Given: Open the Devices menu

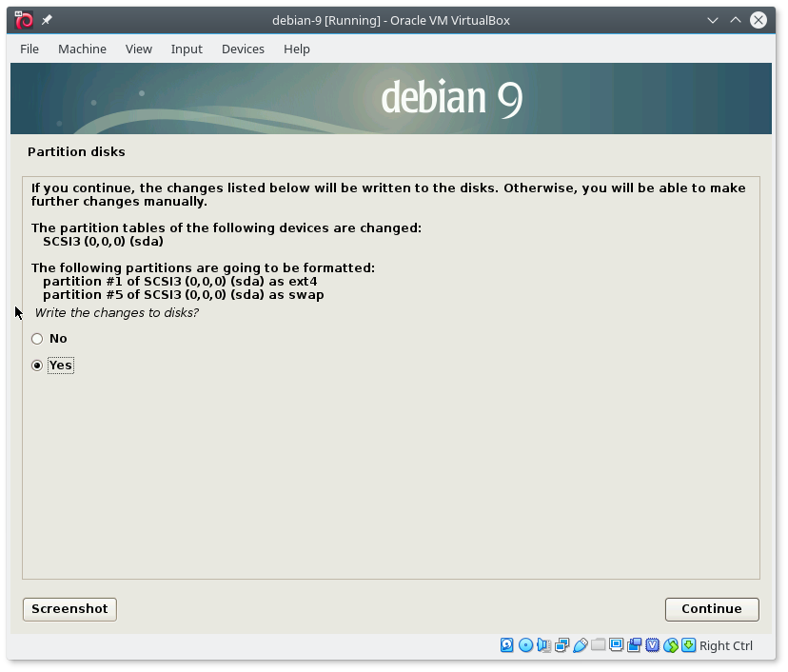Looking at the screenshot, I should (x=243, y=49).
